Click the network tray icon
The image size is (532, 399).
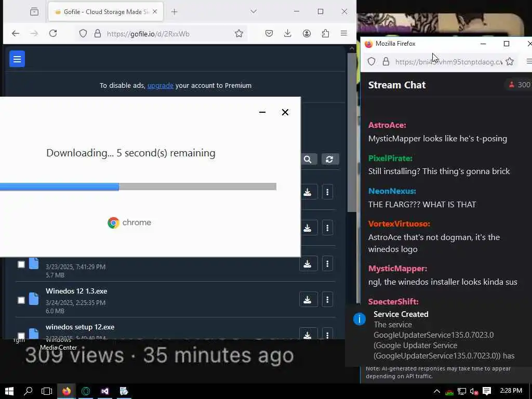(462, 392)
